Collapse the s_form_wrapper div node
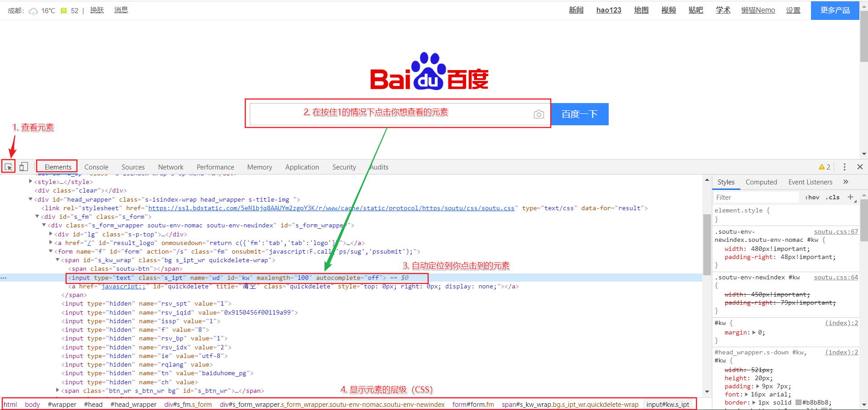 (x=44, y=225)
